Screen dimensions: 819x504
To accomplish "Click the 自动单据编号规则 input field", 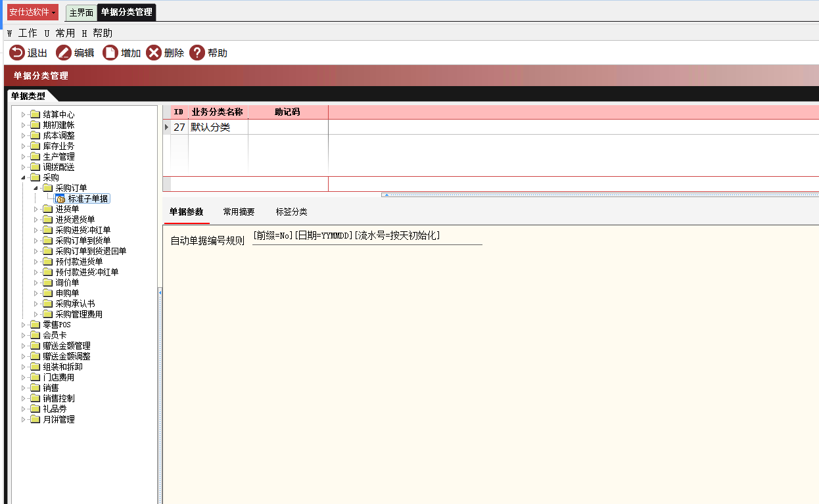I will [x=367, y=236].
